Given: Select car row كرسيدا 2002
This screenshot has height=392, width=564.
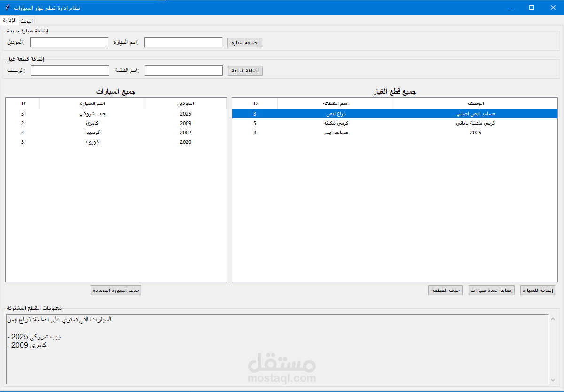Looking at the screenshot, I should tap(116, 133).
